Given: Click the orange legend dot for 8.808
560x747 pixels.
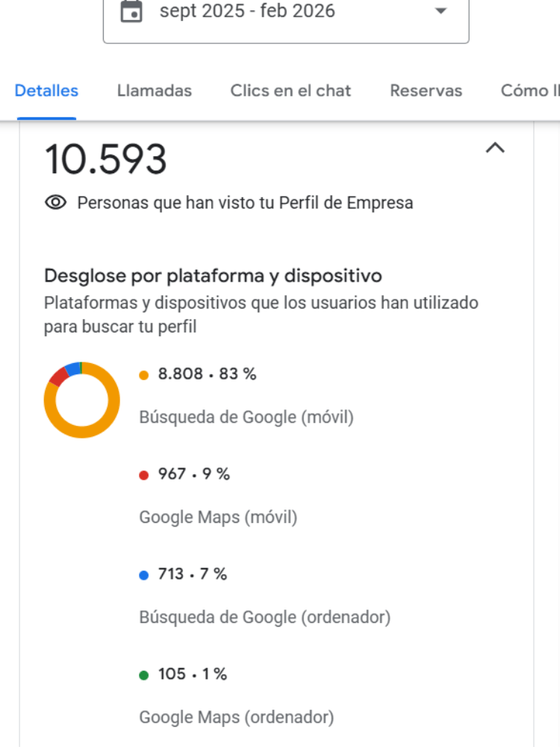Looking at the screenshot, I should pyautogui.click(x=144, y=375).
